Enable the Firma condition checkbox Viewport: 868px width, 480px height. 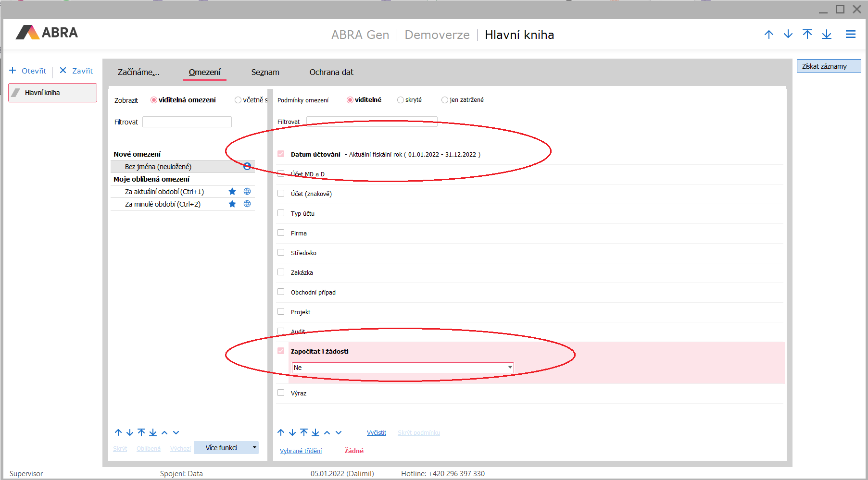[x=281, y=233]
